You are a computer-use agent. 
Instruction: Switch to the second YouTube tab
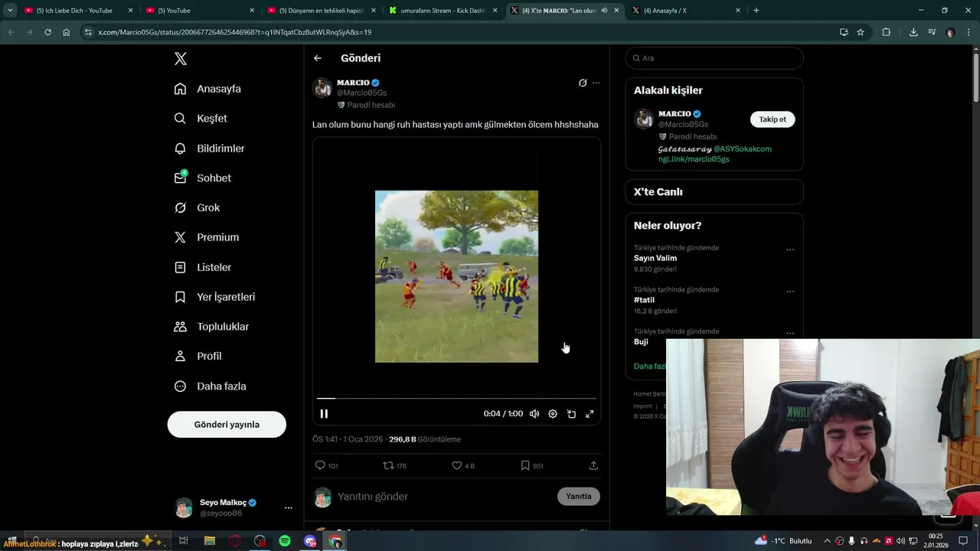tap(199, 11)
